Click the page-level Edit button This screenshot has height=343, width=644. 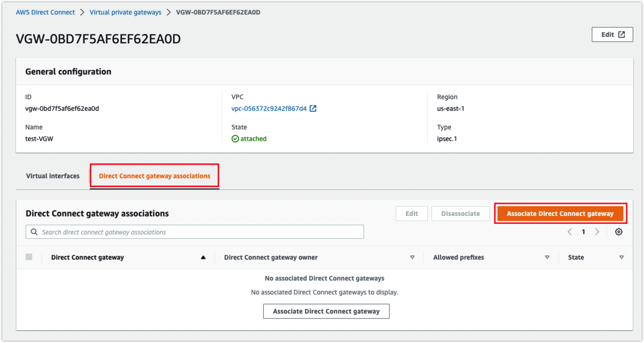[x=612, y=34]
